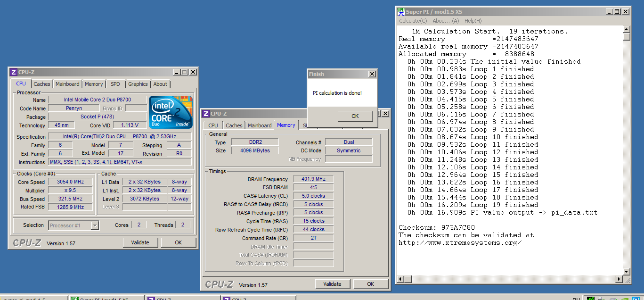Select the SPD tab in CPU-Z CPU window

tap(115, 84)
